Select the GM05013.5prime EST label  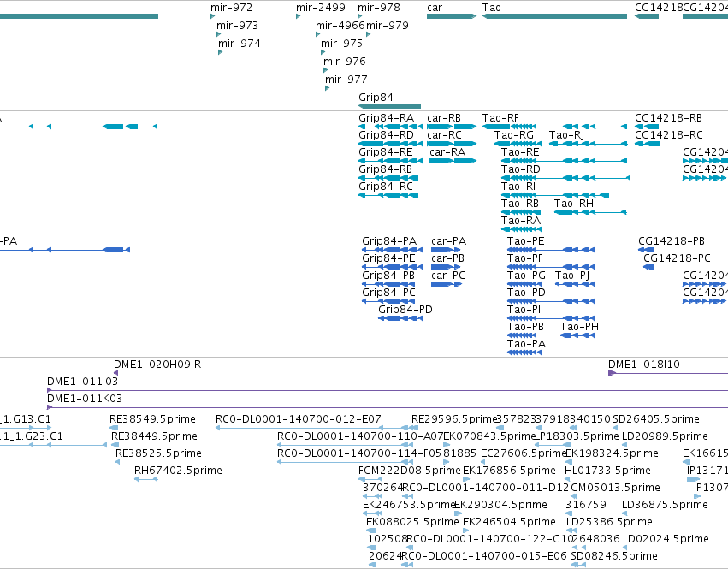point(616,488)
